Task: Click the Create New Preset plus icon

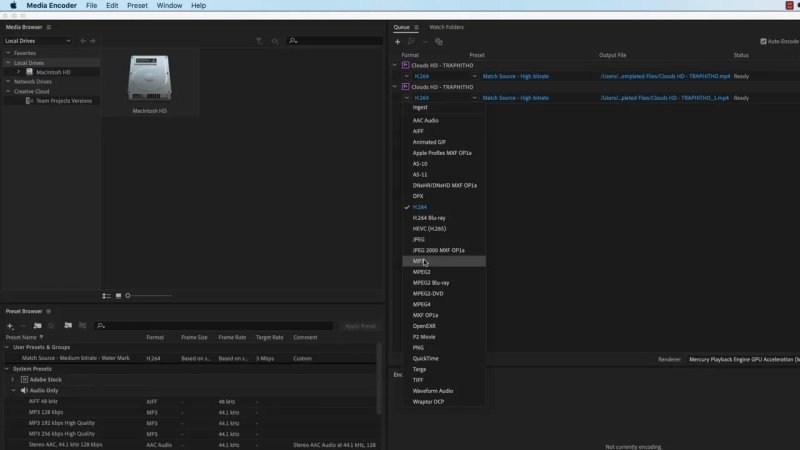Action: (x=10, y=326)
